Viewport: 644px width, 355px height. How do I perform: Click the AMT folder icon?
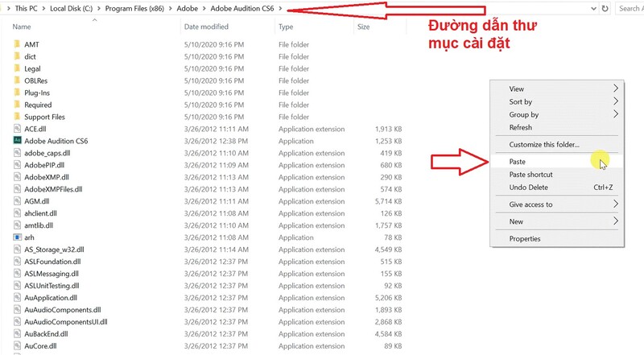(x=17, y=44)
